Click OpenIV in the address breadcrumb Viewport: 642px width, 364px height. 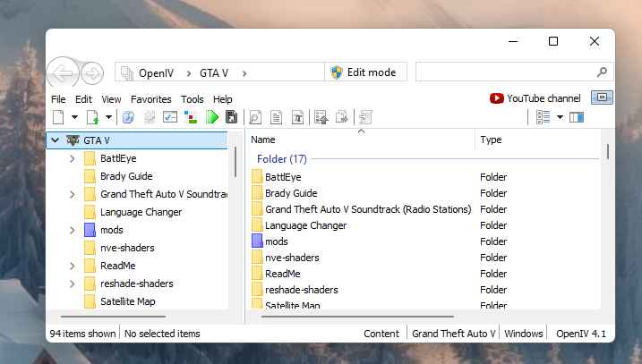pos(156,73)
